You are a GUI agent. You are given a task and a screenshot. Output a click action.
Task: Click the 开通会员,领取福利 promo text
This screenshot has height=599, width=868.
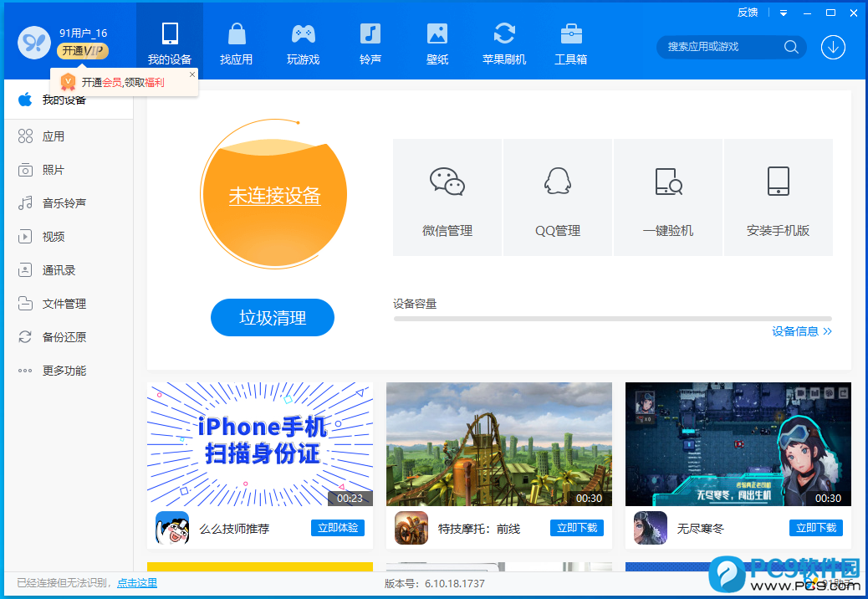pos(123,83)
